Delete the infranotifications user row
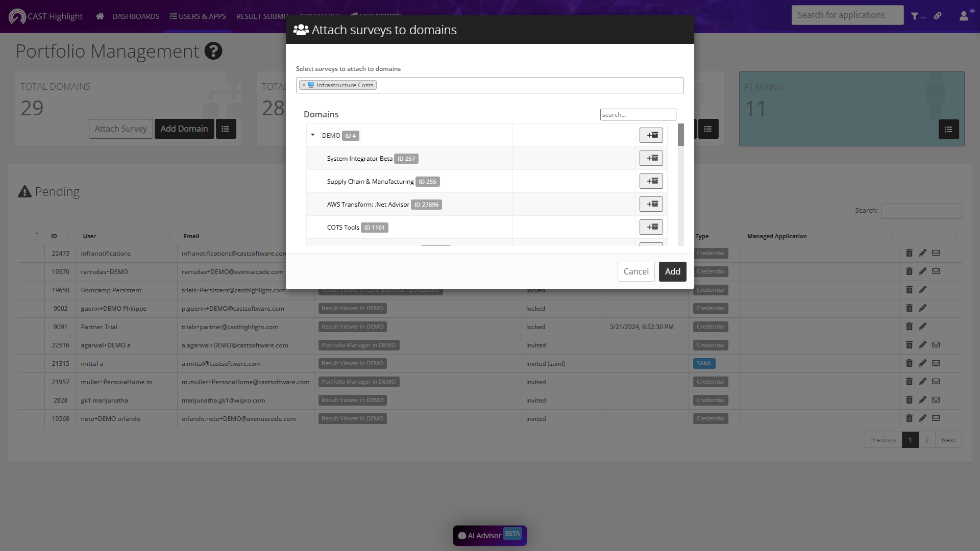The width and height of the screenshot is (980, 551). click(x=909, y=253)
